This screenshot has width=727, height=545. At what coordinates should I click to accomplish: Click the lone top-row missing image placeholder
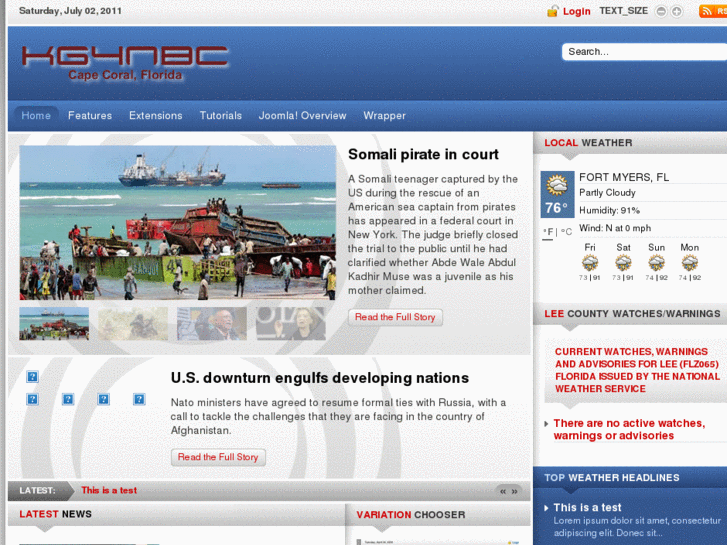click(32, 377)
